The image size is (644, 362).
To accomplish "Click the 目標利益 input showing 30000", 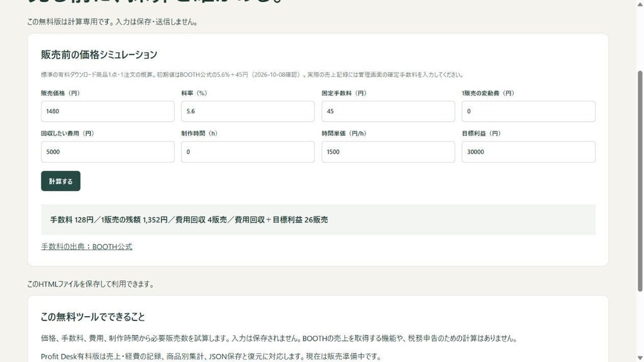I will pos(528,152).
